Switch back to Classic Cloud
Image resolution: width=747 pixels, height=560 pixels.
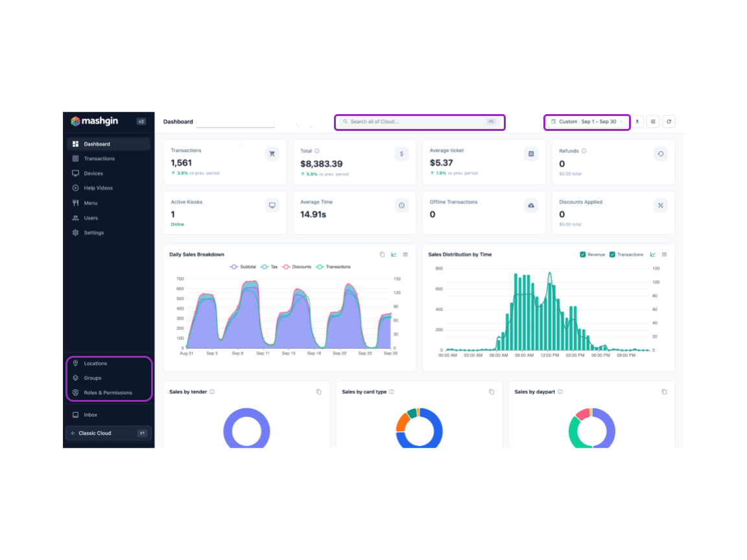pos(109,434)
